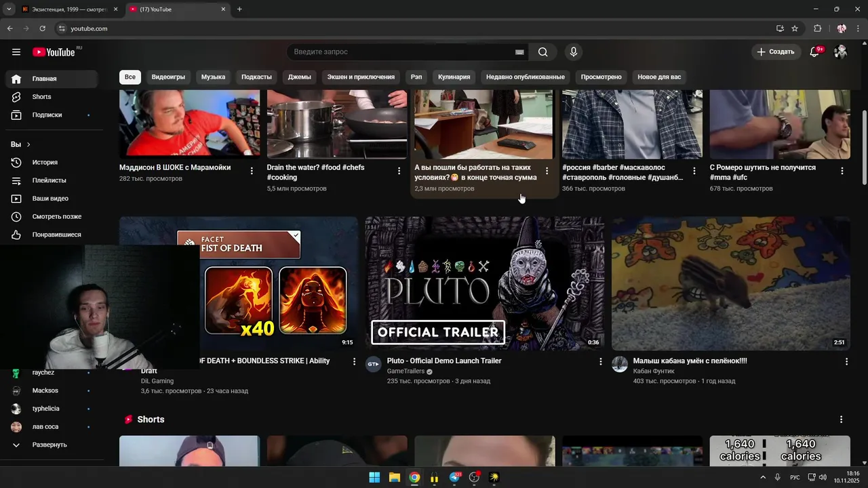Screen dimensions: 868x488
Task: Open the on-screen keyboard icon in search box
Action: click(519, 52)
